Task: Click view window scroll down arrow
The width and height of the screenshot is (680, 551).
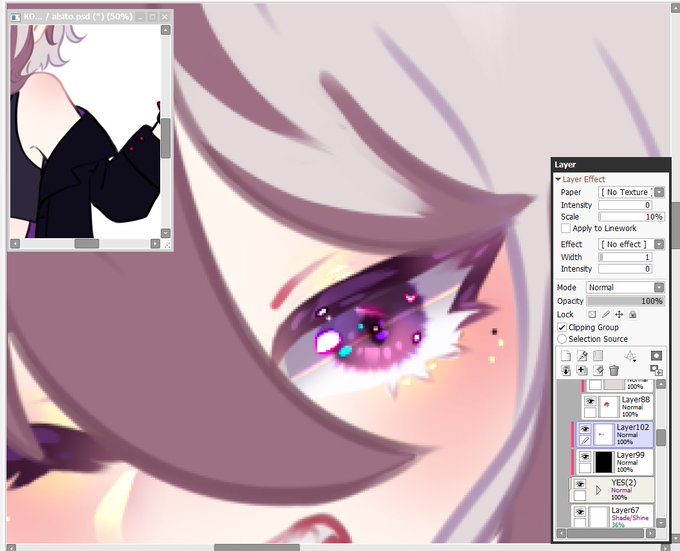Action: 166,233
